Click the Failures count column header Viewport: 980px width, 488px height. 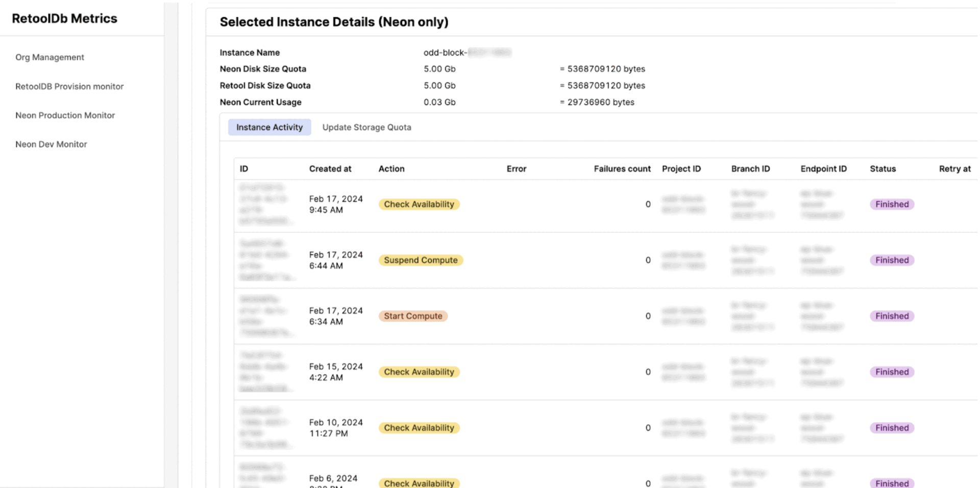point(622,168)
